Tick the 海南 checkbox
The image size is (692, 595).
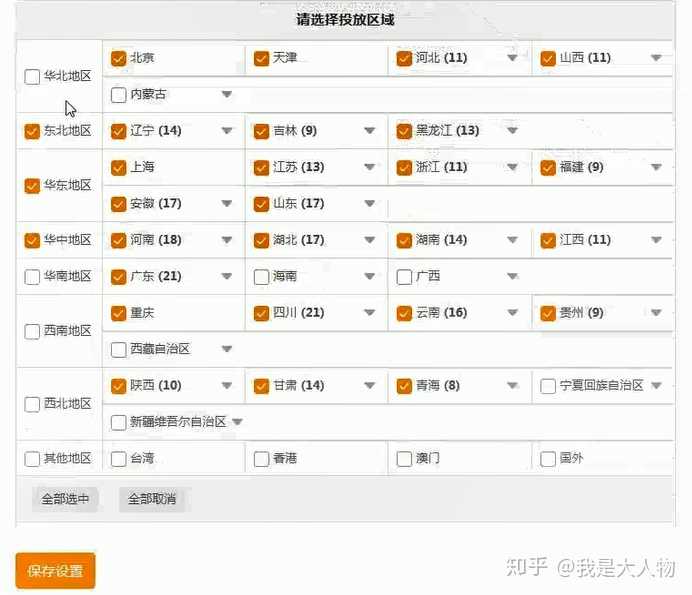(x=262, y=277)
